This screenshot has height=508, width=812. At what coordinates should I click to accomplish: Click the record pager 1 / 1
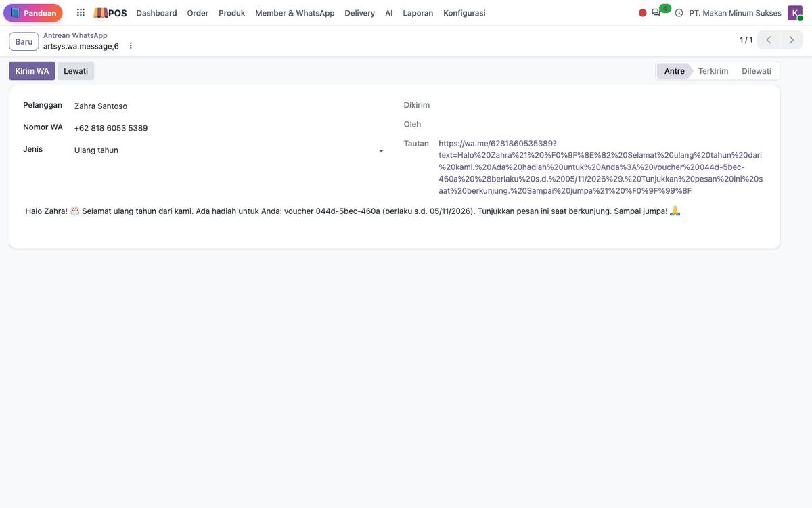746,40
